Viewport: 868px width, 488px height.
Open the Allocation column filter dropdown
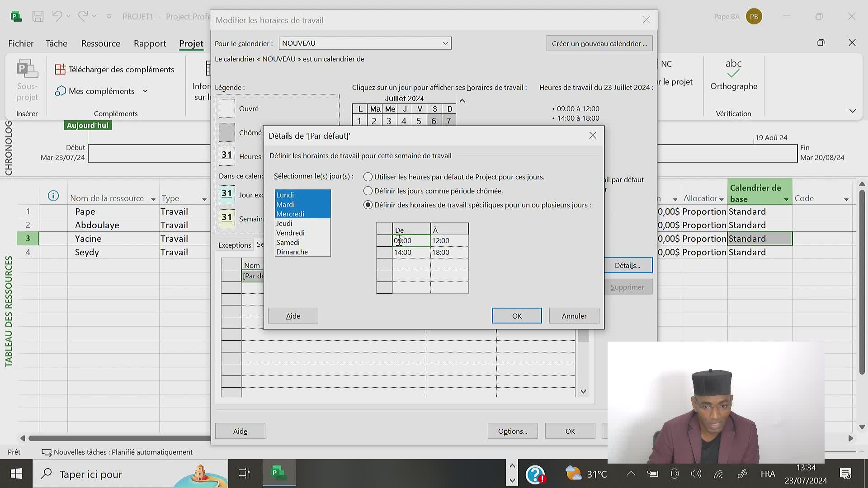[x=722, y=199]
